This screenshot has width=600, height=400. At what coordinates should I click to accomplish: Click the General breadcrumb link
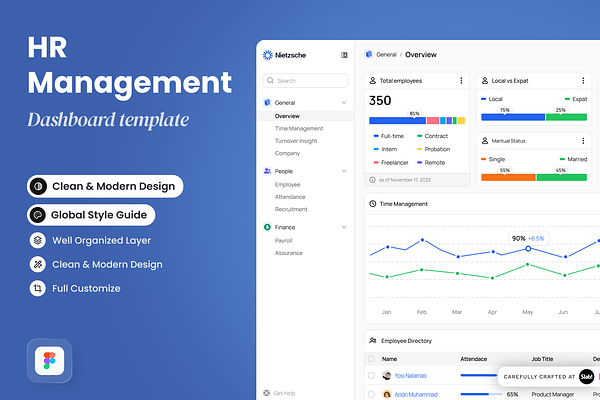point(386,54)
